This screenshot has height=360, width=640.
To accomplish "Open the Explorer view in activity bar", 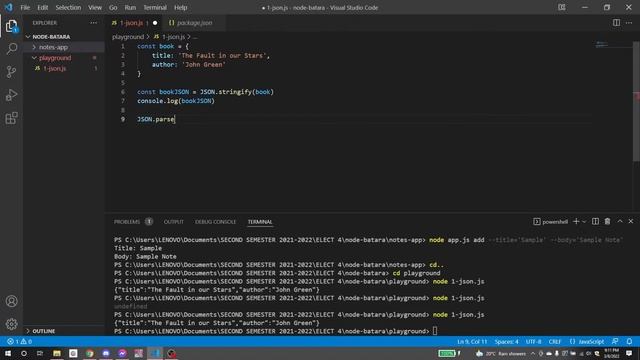I will pos(11,26).
